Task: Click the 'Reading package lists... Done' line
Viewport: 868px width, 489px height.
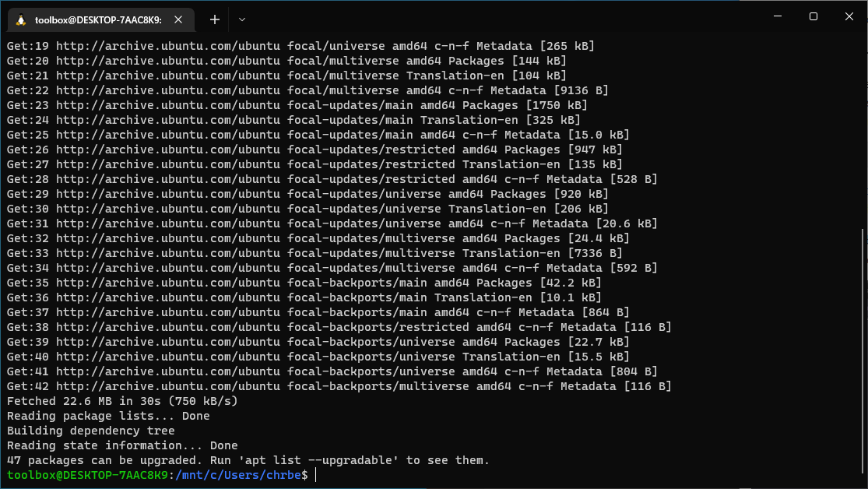Action: tap(108, 416)
